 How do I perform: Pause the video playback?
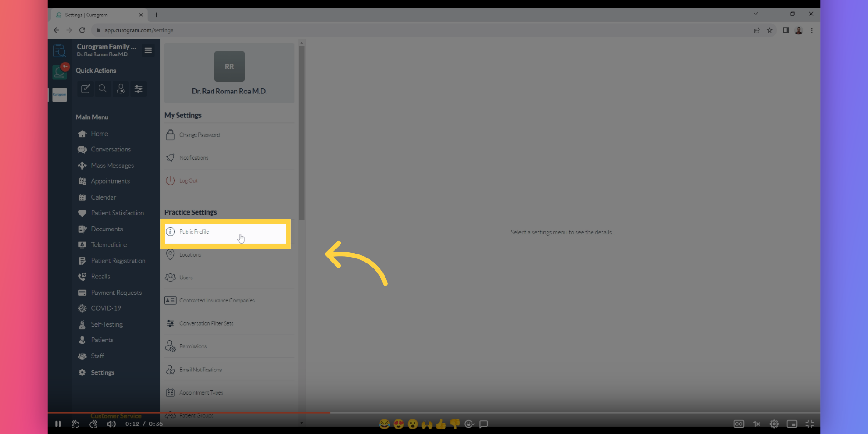58,424
